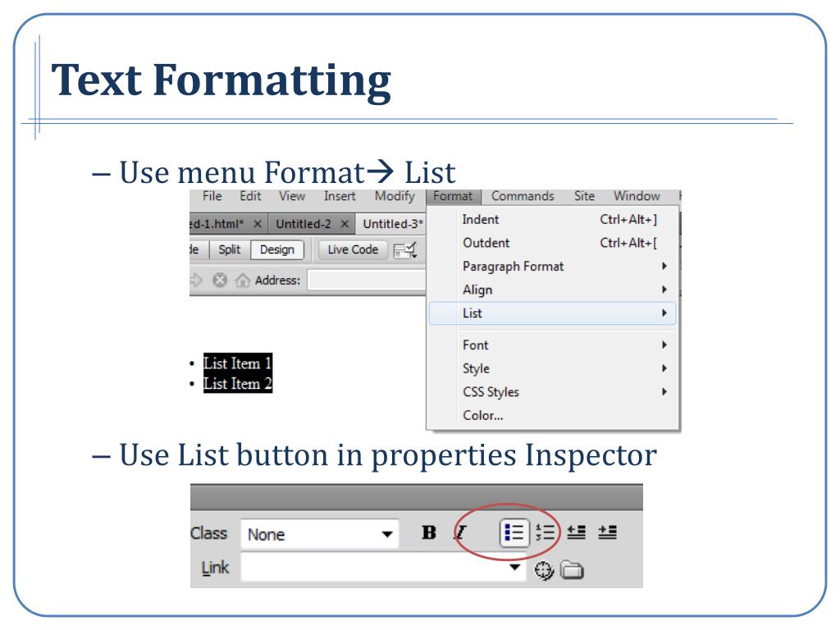Choose Outdent from the Format menu
Viewport: 840px width, 630px height.
click(554, 243)
